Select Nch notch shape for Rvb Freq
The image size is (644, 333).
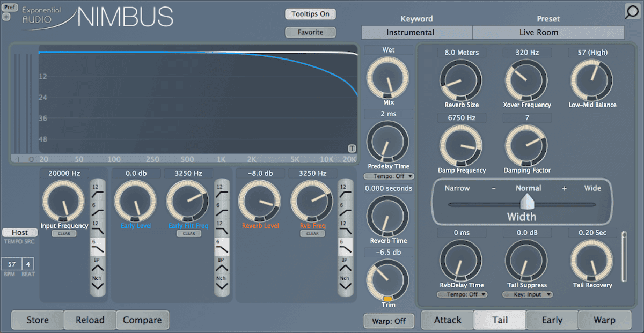(345, 283)
